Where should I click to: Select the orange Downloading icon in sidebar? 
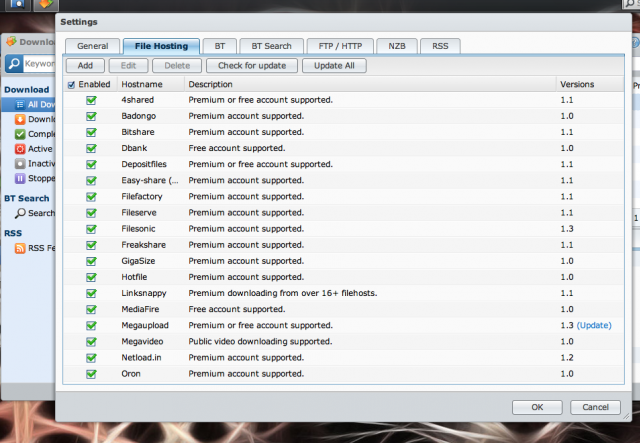click(x=20, y=119)
